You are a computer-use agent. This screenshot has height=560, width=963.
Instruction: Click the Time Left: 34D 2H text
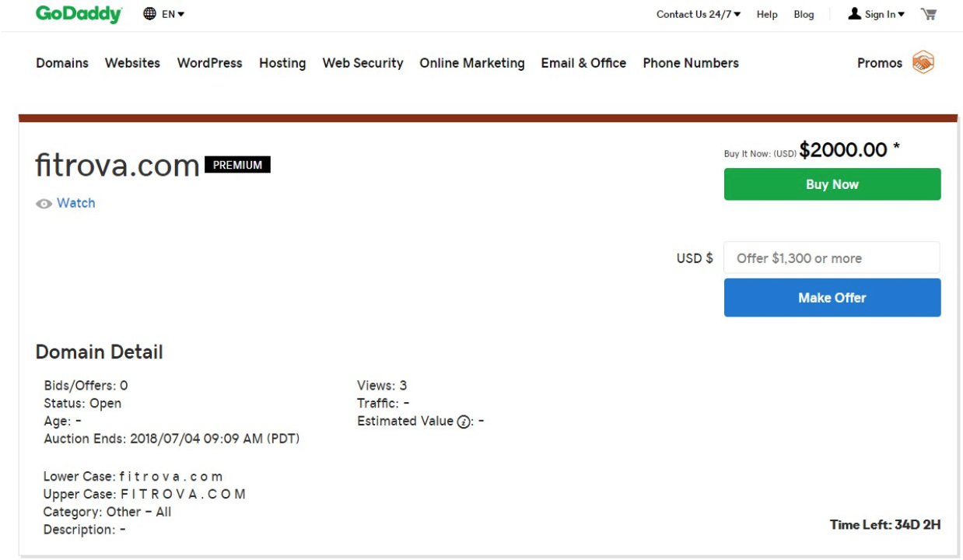coord(885,524)
